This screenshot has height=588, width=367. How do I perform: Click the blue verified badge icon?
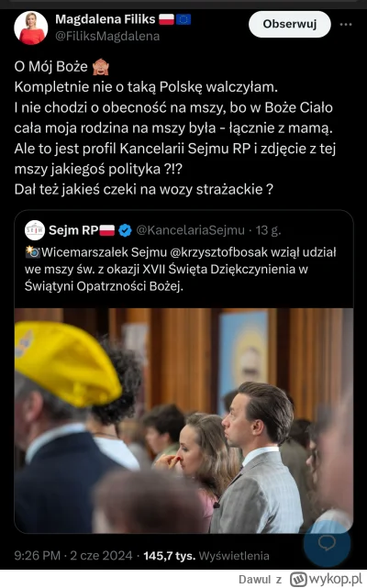point(125,230)
